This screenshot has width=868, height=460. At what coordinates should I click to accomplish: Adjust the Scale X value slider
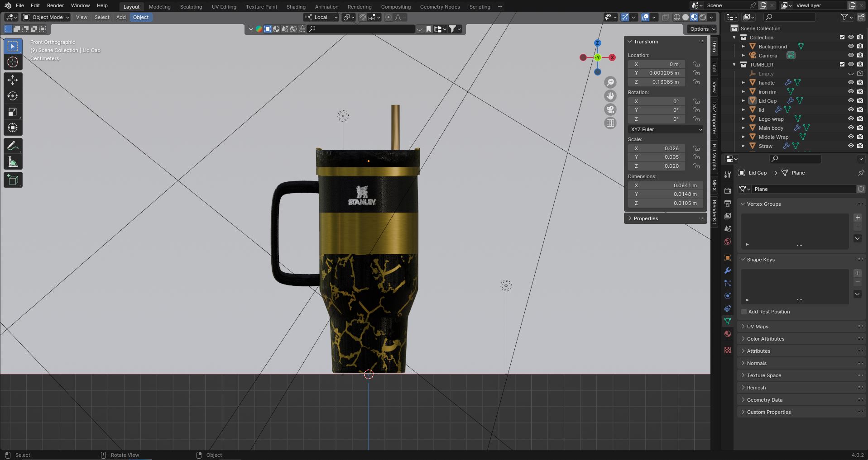pos(657,148)
